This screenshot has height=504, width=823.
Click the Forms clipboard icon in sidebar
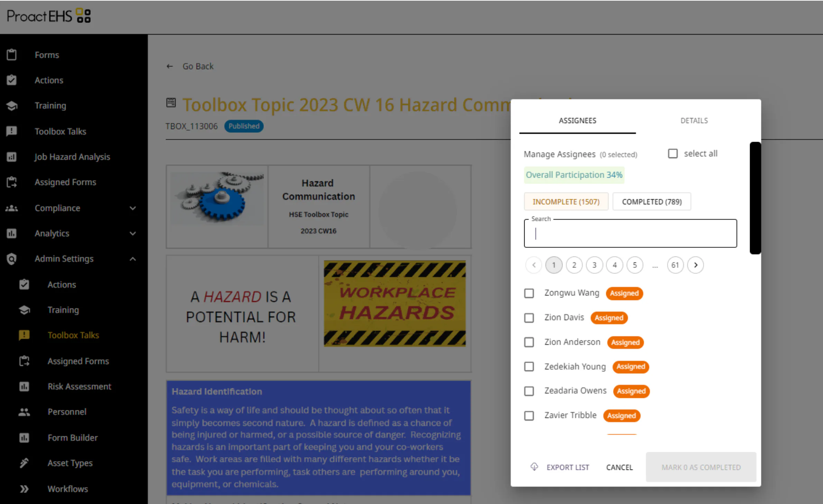click(x=12, y=55)
